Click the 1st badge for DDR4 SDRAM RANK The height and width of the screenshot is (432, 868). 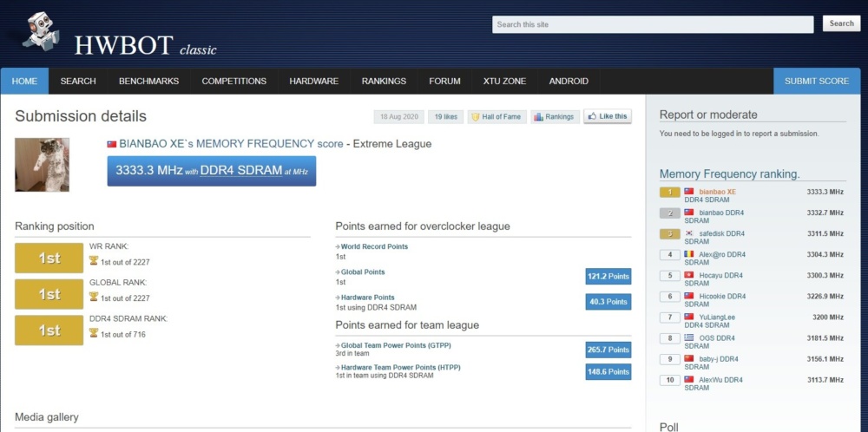tap(49, 331)
